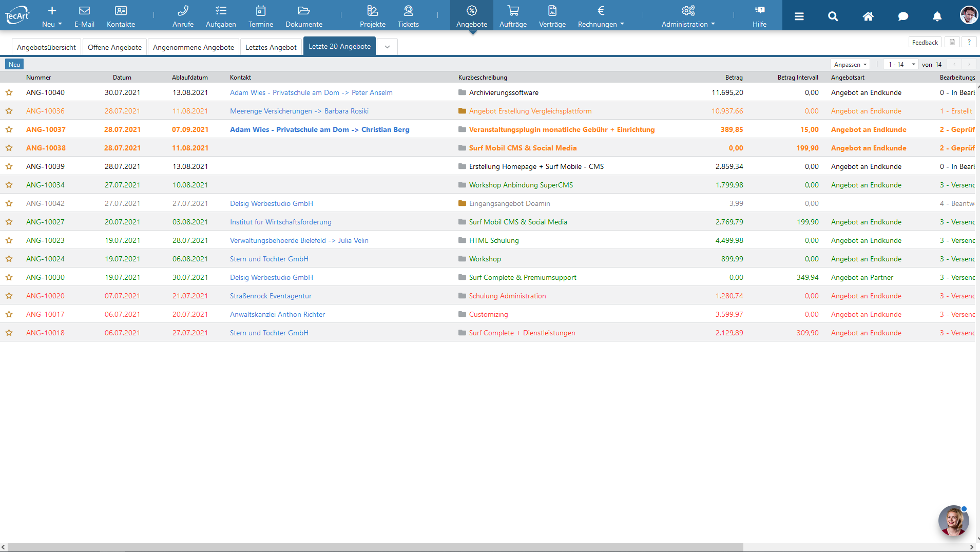Viewport: 980px width, 552px height.
Task: Open the notifications bell icon
Action: [937, 16]
